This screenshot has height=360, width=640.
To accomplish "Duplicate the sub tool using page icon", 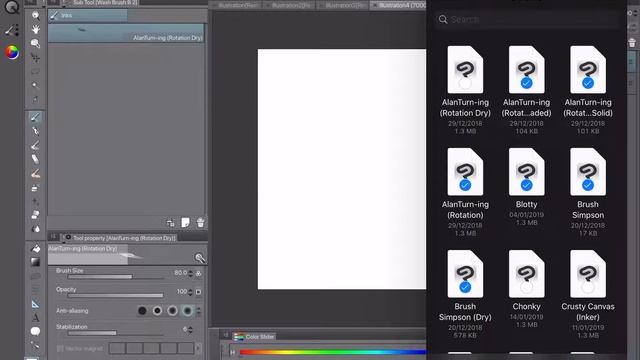I will point(185,222).
